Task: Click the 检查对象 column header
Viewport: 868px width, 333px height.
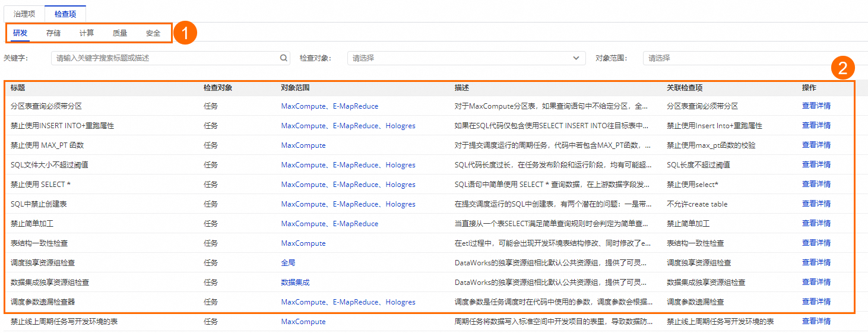Action: point(218,88)
